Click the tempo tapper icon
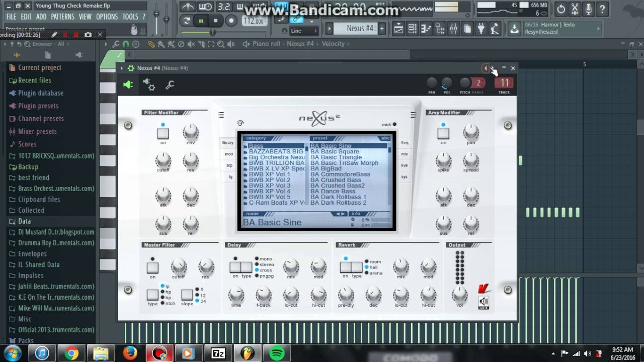 [495, 29]
